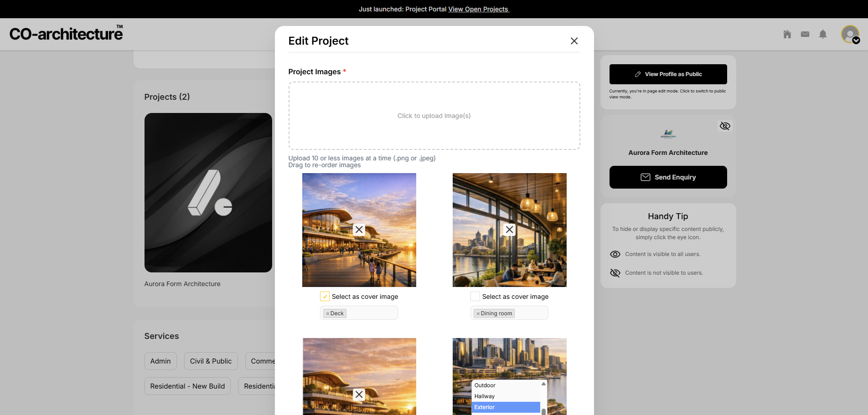Image resolution: width=868 pixels, height=415 pixels.
Task: Close the Edit Project dialog
Action: tap(574, 41)
